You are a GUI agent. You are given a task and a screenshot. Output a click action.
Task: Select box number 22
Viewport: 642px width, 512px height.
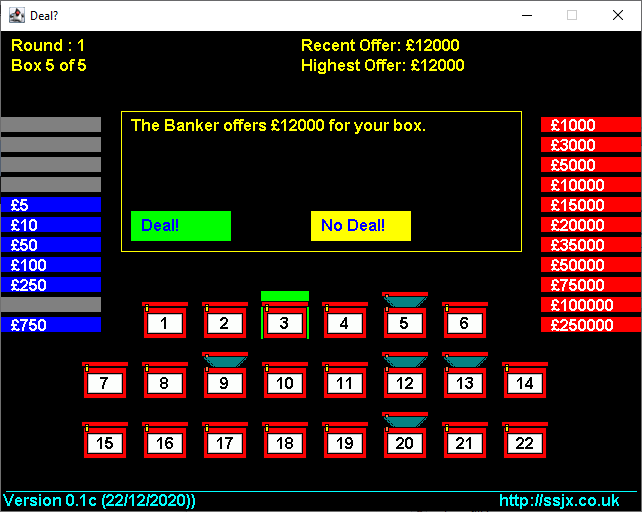(x=525, y=440)
